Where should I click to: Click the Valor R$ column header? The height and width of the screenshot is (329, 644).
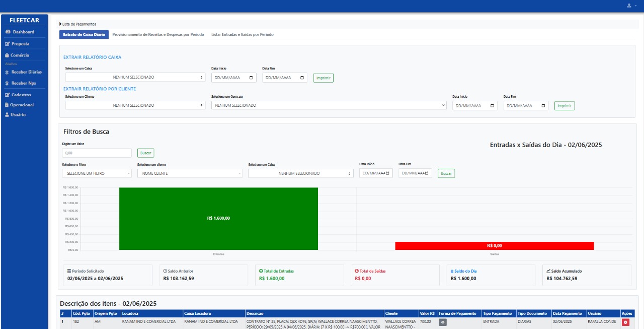click(428, 313)
